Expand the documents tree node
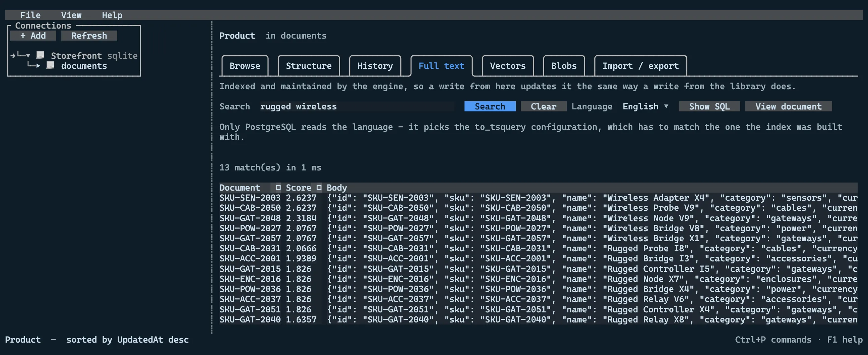Viewport: 868px width, 355px height. click(38, 65)
